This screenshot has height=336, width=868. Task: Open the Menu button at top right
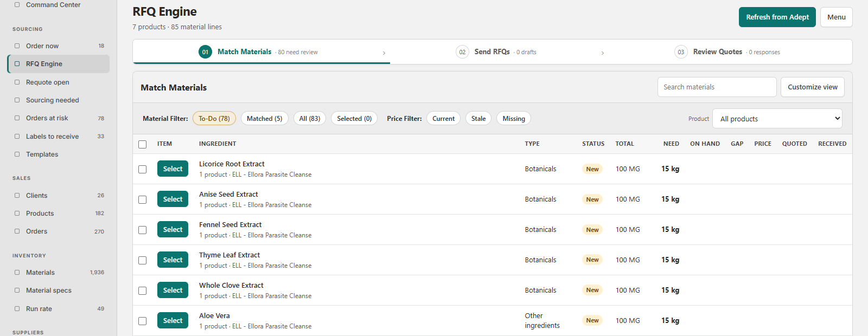pos(836,17)
